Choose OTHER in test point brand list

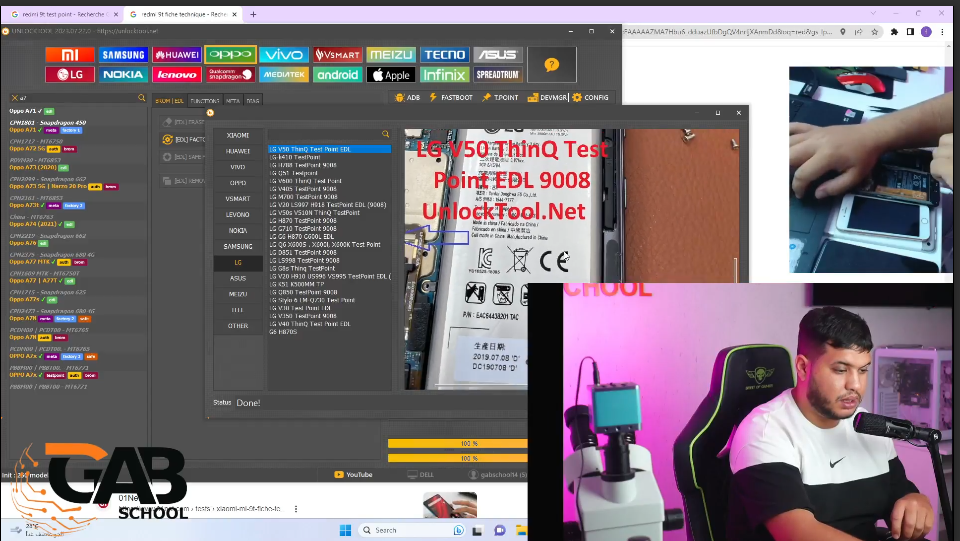pyautogui.click(x=238, y=326)
